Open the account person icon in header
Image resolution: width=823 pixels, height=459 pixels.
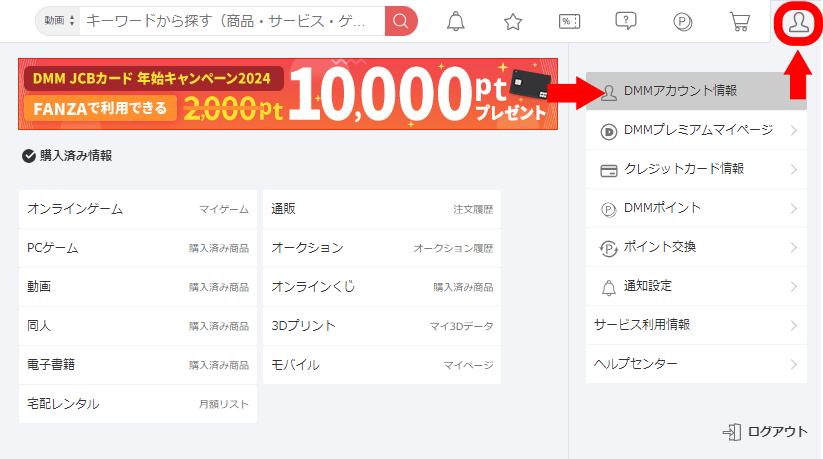point(798,23)
